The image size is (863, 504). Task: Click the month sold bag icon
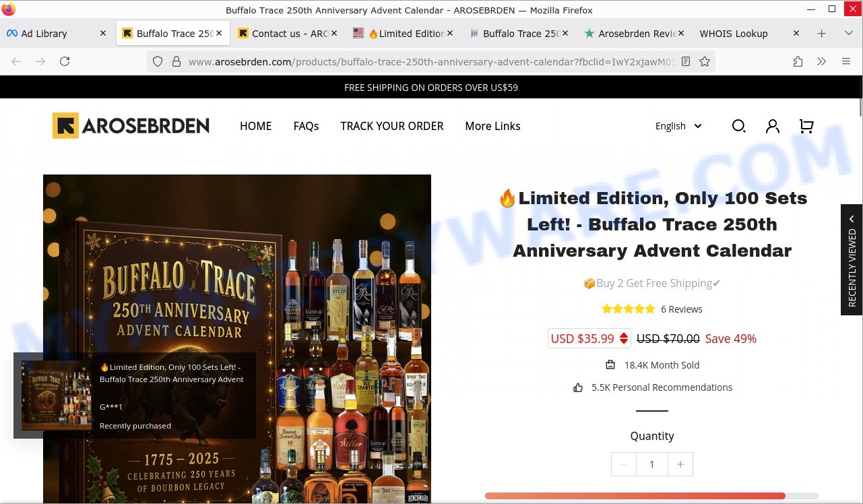[610, 365]
